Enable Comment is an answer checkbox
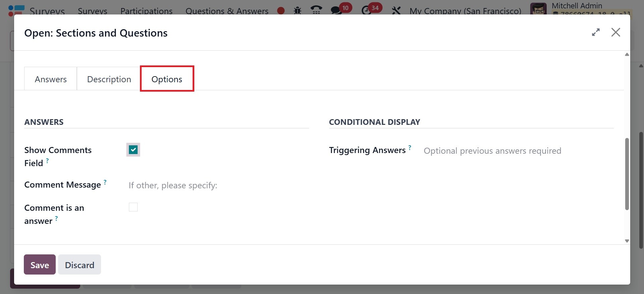Screen dimensions: 644x294 133,207
